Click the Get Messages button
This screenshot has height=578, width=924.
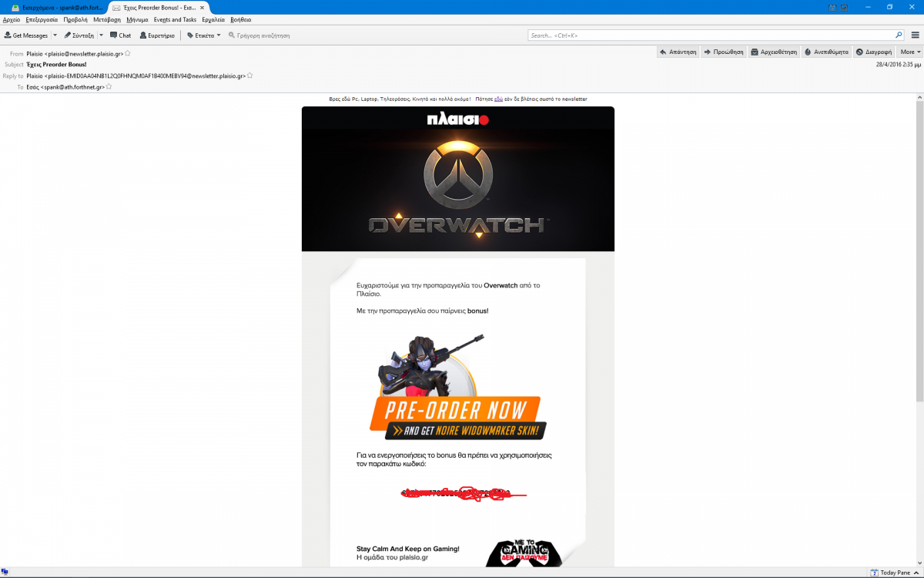(26, 35)
